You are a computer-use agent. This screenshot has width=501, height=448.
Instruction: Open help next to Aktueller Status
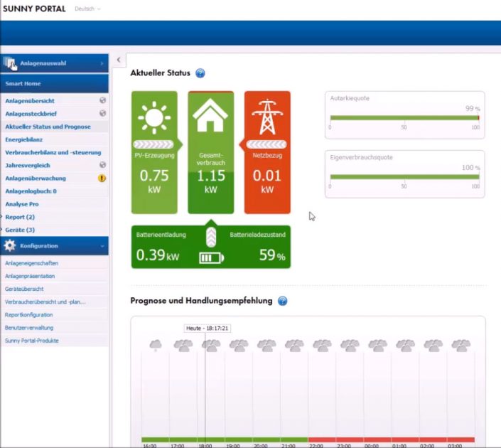200,73
